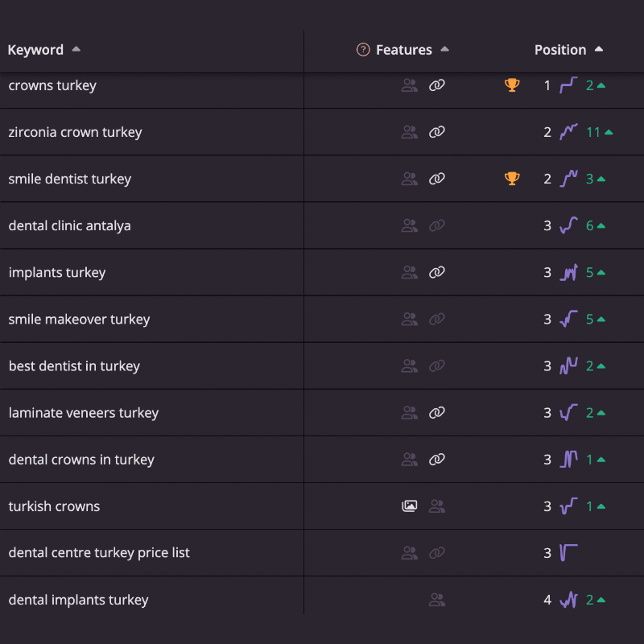644x644 pixels.
Task: Click the Keyword column header label
Action: [35, 50]
